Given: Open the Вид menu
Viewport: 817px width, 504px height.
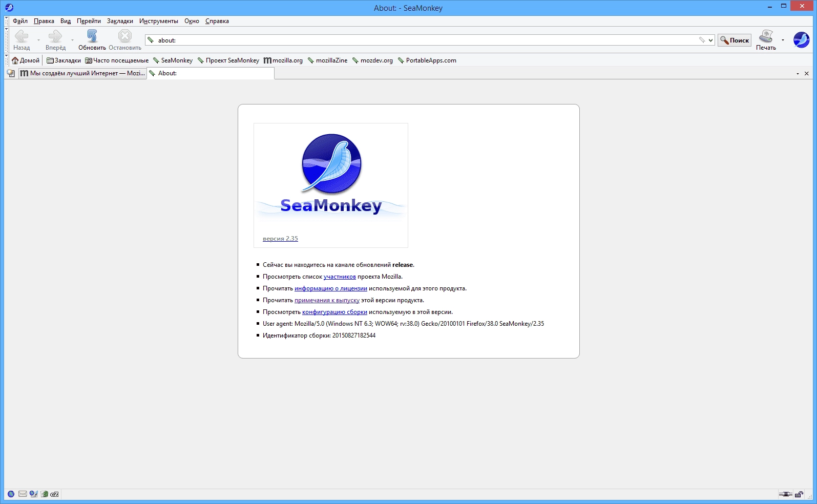Looking at the screenshot, I should (x=66, y=21).
